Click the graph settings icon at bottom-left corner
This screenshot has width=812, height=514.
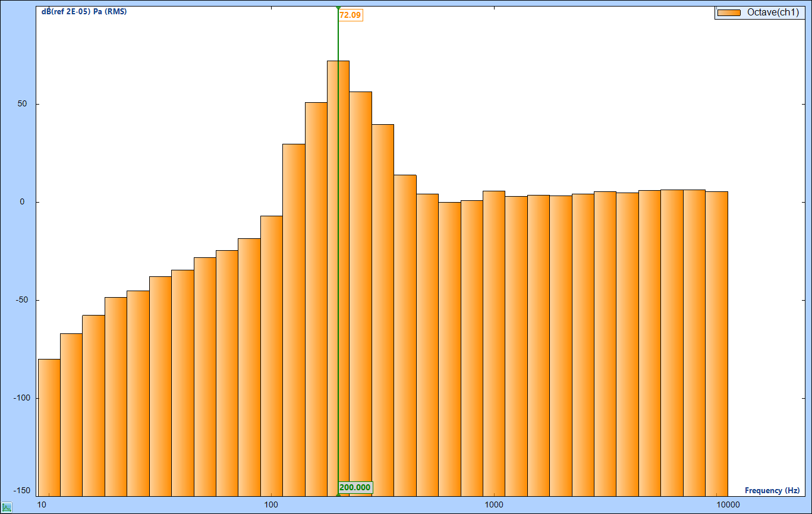pos(7,507)
